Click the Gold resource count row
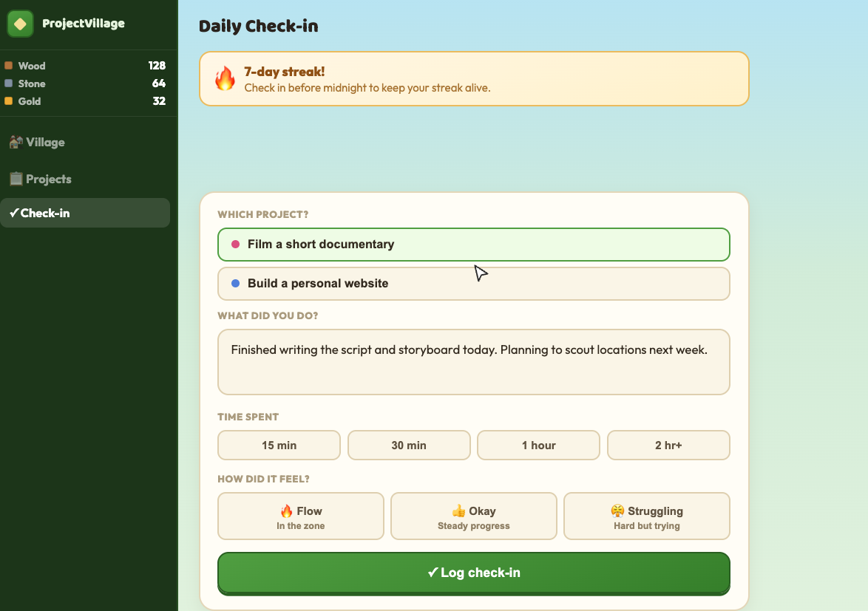 point(85,101)
